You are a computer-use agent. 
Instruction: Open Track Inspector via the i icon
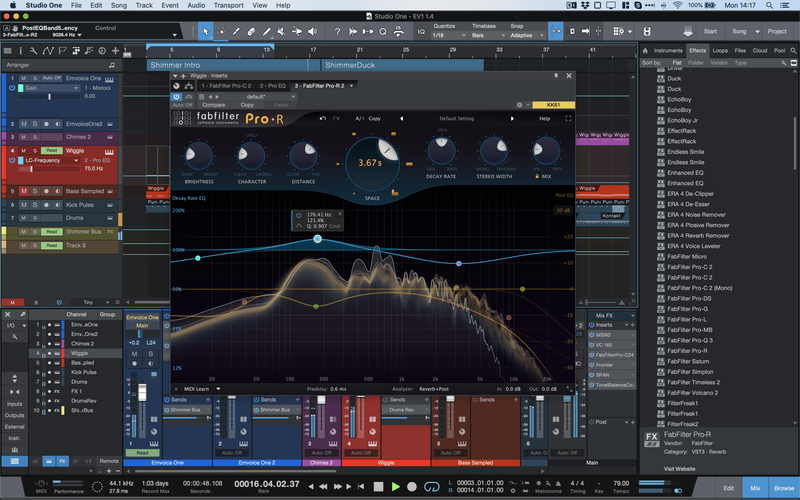[21, 51]
